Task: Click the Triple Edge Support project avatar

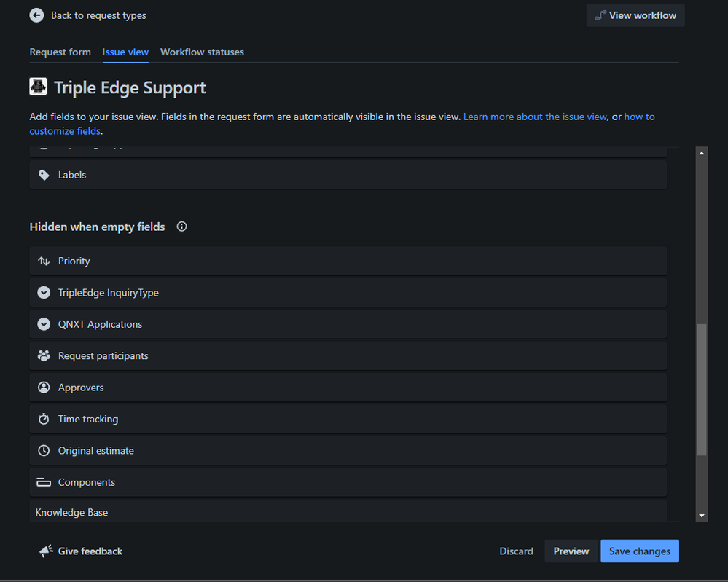Action: pos(38,87)
